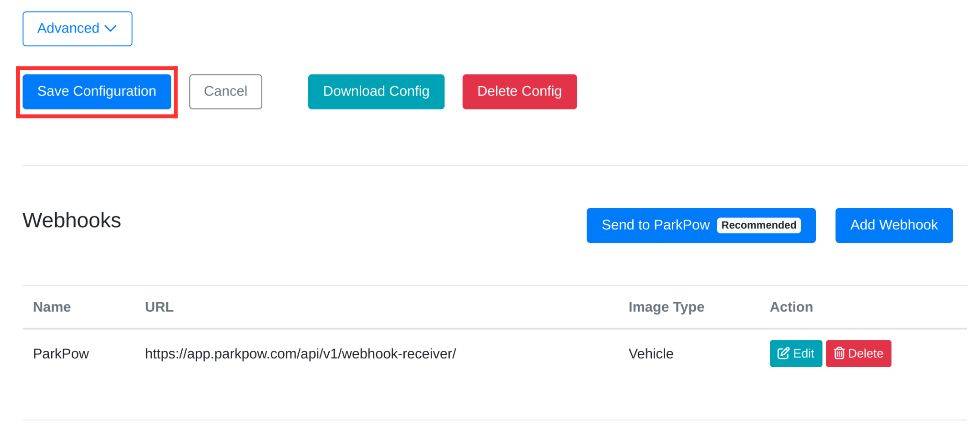
Task: Click the Name column header
Action: pyautogui.click(x=52, y=307)
